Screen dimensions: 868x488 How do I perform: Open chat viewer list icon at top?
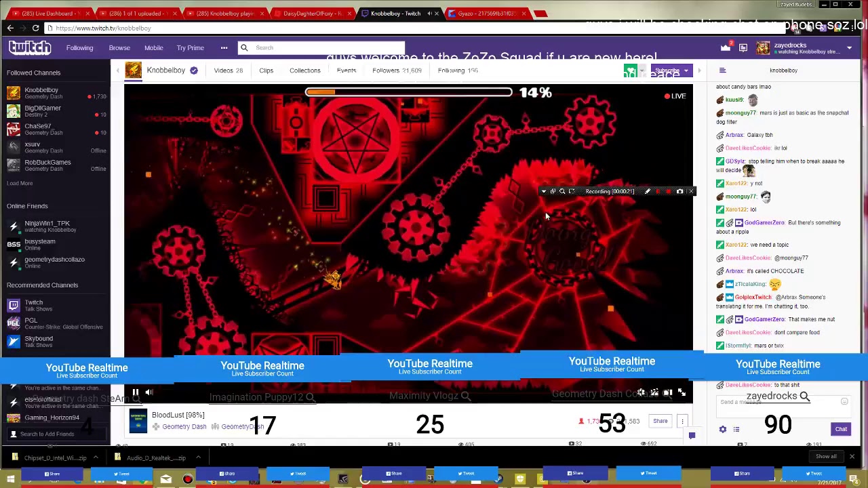(x=722, y=70)
